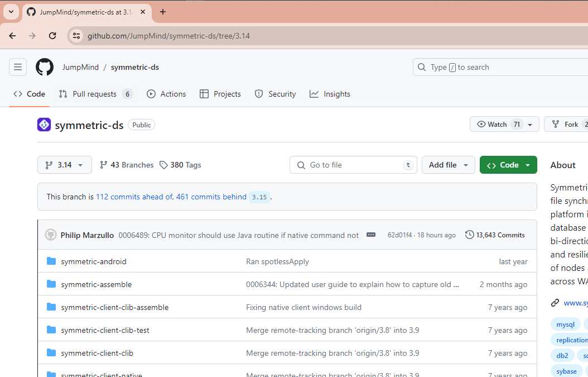Viewport: 588px width, 377px height.
Task: Close the JumpMind/symmetric-ds tab
Action: pyautogui.click(x=143, y=12)
